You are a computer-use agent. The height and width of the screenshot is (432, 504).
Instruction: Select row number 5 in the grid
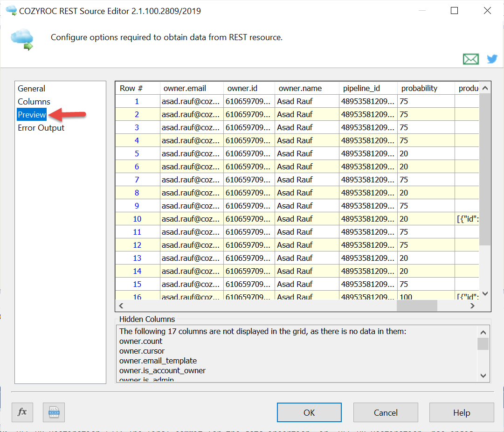click(x=137, y=153)
